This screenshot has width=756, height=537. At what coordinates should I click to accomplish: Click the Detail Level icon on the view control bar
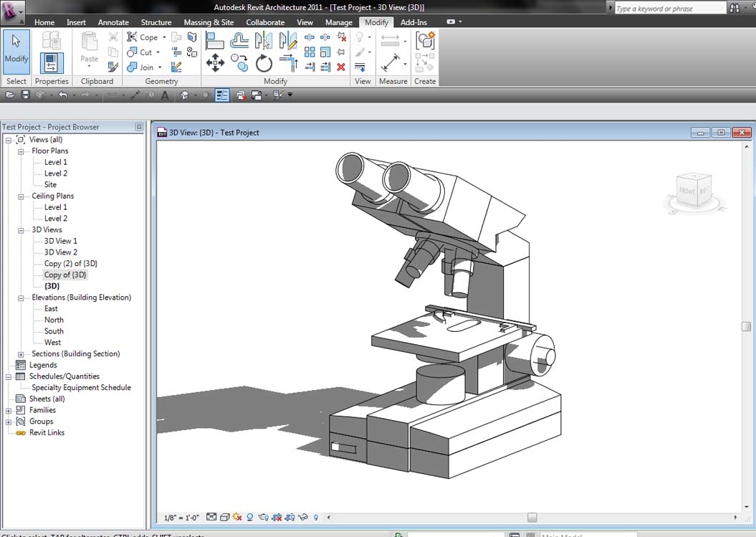[212, 517]
